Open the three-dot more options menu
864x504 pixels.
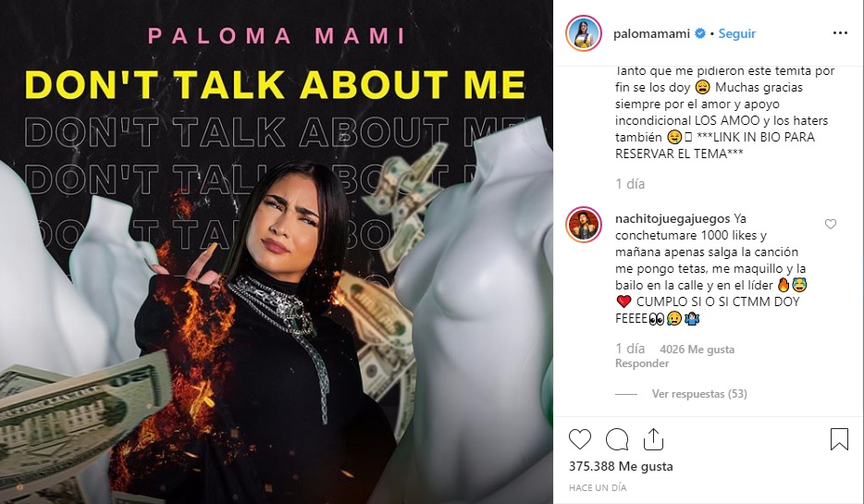click(840, 33)
